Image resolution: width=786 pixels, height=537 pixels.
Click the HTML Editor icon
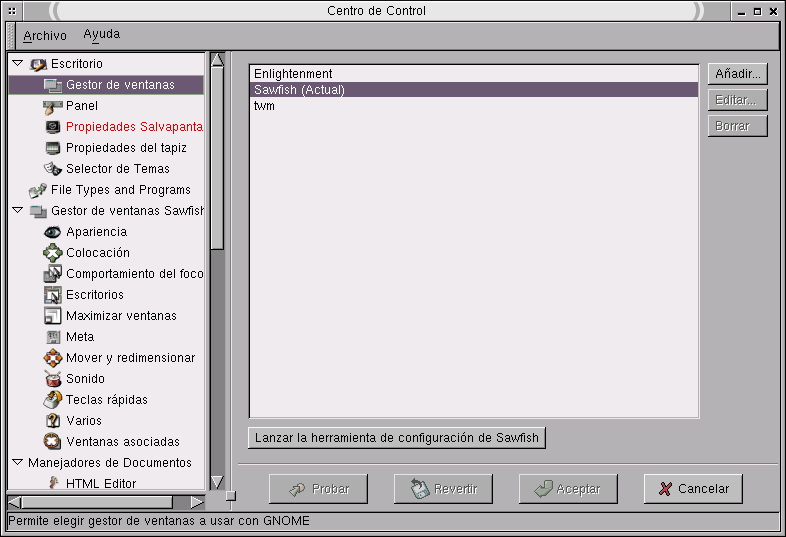(53, 483)
